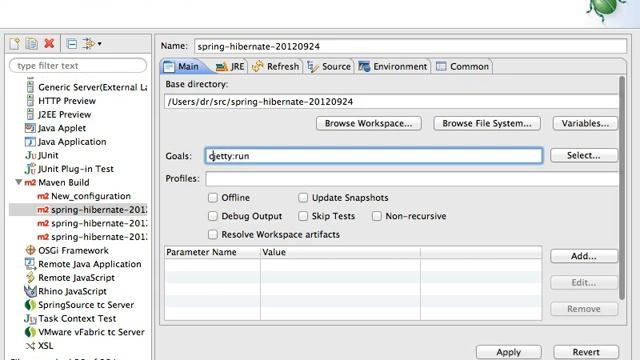Screen dimensions: 640x360
Task: Click the HTTP Preview icon
Action: (30, 100)
